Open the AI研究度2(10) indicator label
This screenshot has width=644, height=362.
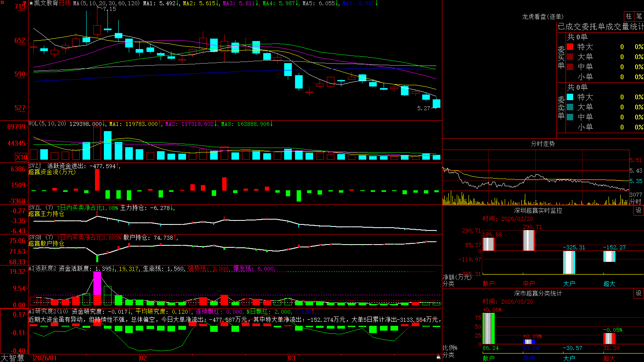(48, 311)
